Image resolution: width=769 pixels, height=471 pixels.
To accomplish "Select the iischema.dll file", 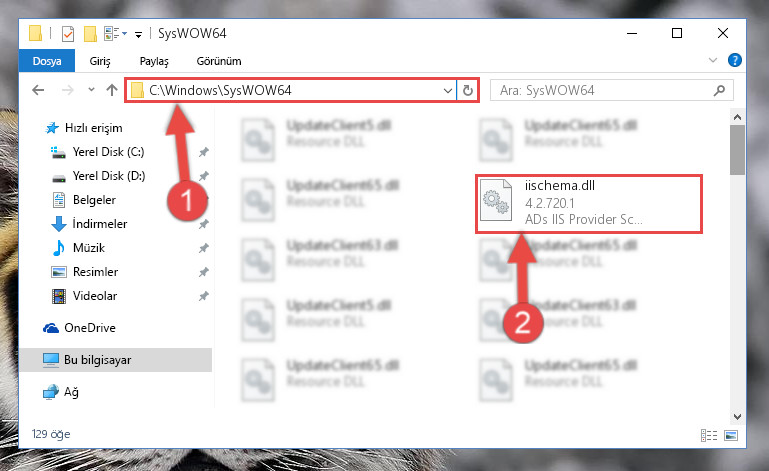I will coord(589,204).
